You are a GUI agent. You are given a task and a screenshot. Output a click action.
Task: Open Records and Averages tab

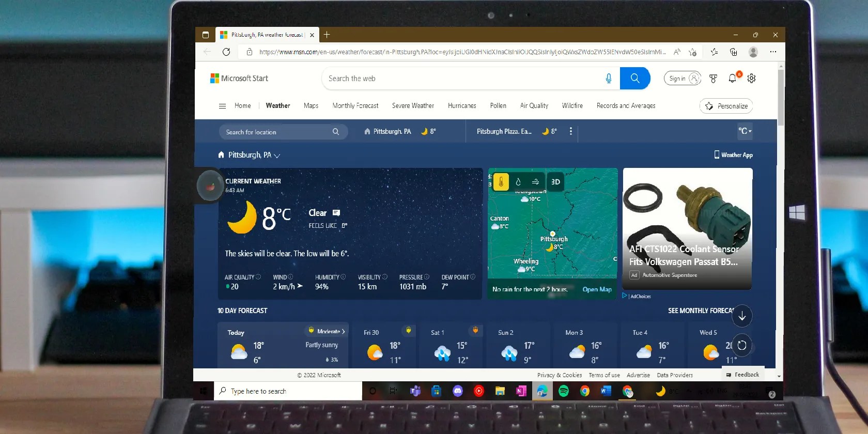pos(626,106)
